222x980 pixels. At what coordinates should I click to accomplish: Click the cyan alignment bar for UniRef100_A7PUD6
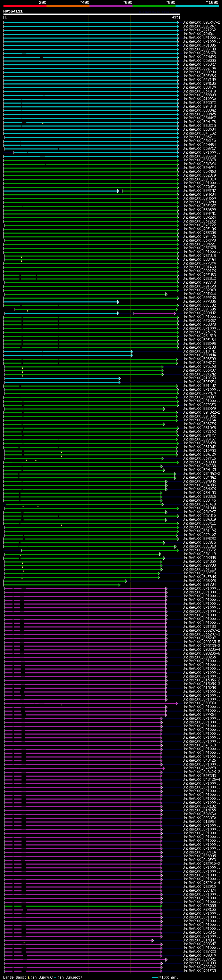(x=61, y=302)
